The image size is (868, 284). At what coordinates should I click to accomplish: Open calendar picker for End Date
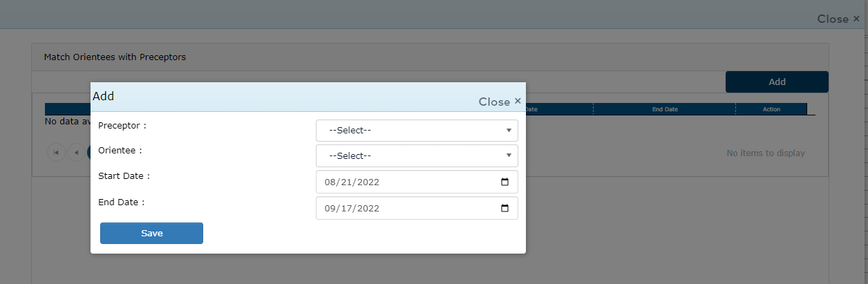(x=504, y=208)
